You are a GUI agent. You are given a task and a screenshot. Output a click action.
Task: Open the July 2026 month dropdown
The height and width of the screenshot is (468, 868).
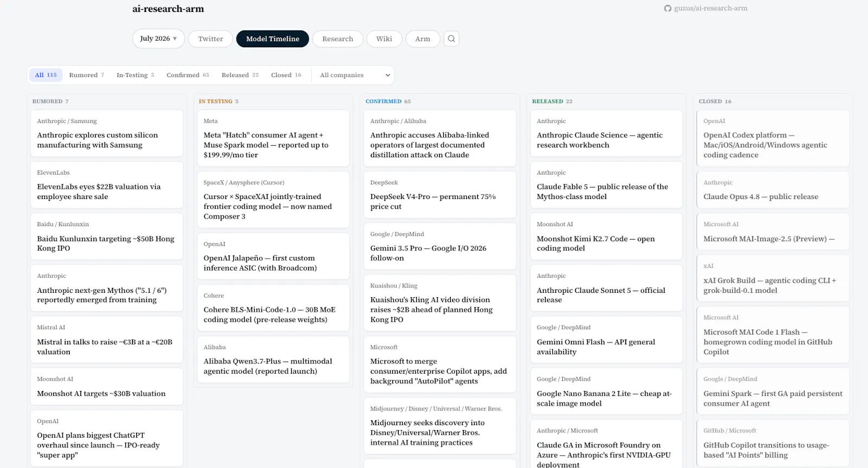tap(158, 39)
